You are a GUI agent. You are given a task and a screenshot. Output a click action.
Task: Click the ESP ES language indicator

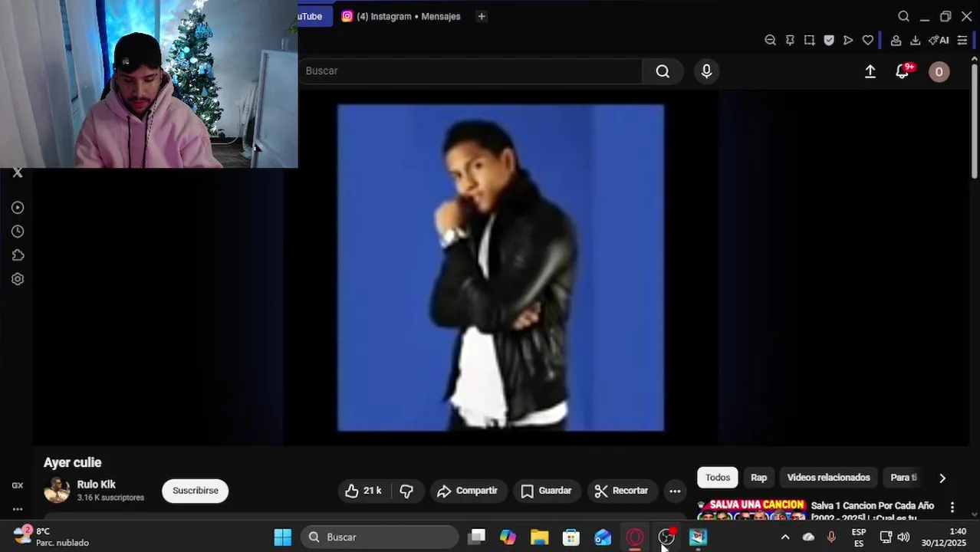click(859, 537)
